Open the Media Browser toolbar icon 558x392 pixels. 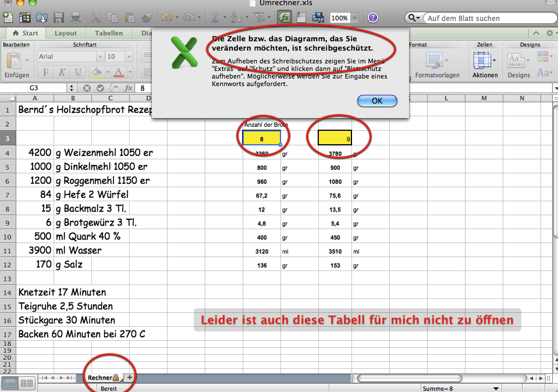coord(317,17)
